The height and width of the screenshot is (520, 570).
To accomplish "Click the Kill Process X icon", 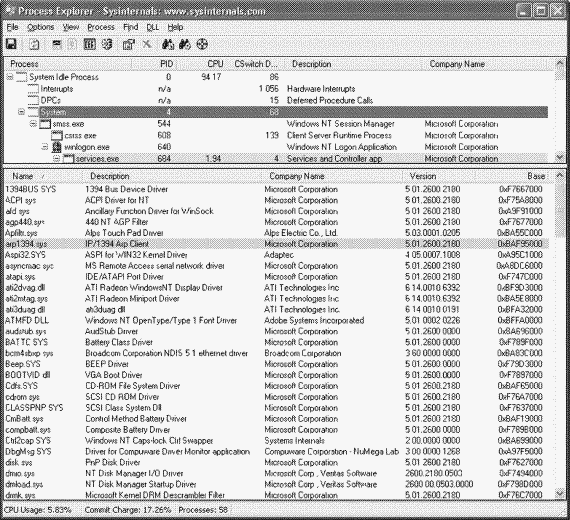I will coord(146,44).
